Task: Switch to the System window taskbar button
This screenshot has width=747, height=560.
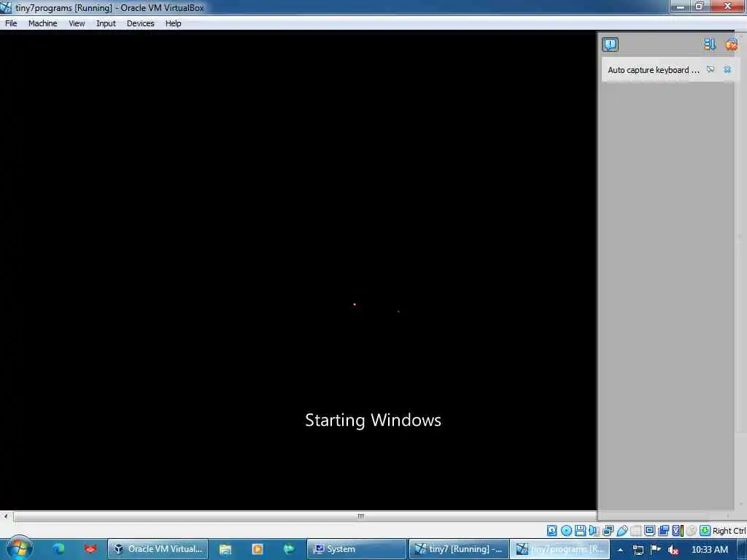Action: (x=356, y=549)
